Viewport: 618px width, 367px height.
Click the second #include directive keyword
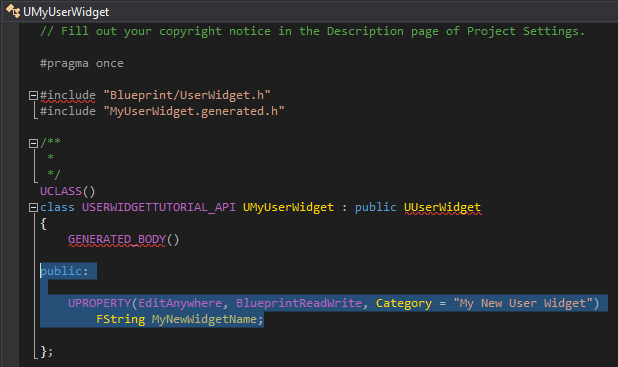68,112
